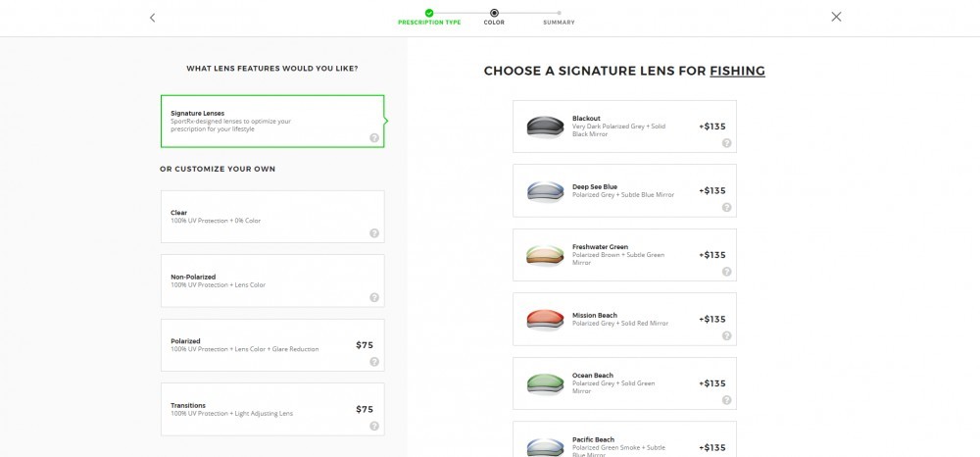
Task: Go to Prescription Type step
Action: [429, 17]
